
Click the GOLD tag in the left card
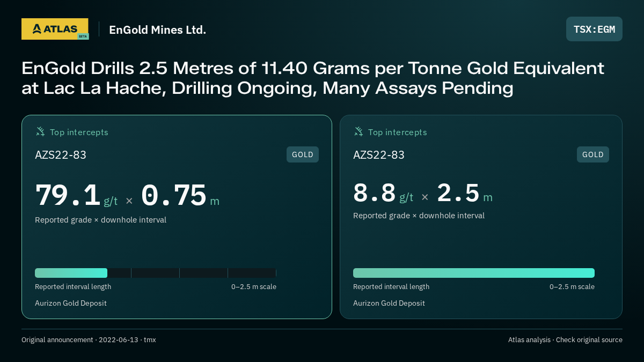pos(303,154)
